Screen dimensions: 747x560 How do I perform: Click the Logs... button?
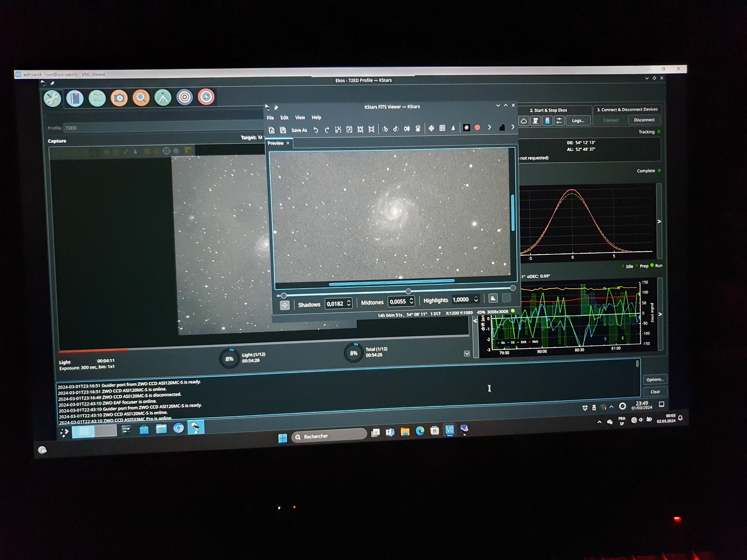tap(578, 121)
